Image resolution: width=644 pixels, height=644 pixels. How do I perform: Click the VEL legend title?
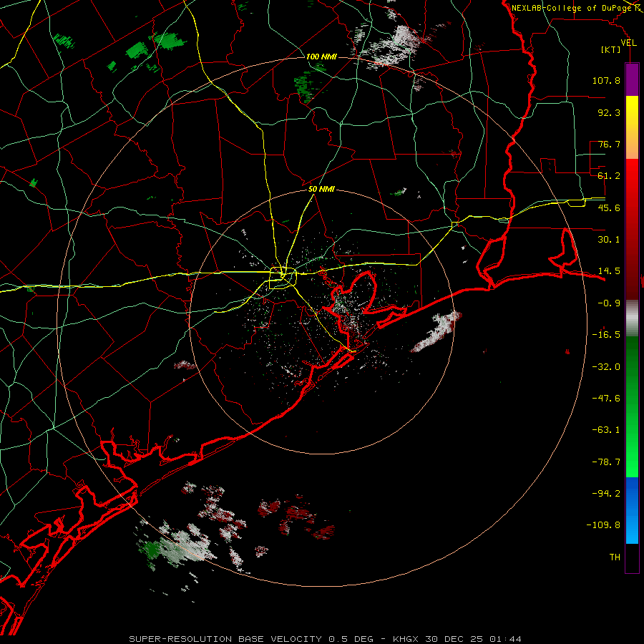point(628,43)
